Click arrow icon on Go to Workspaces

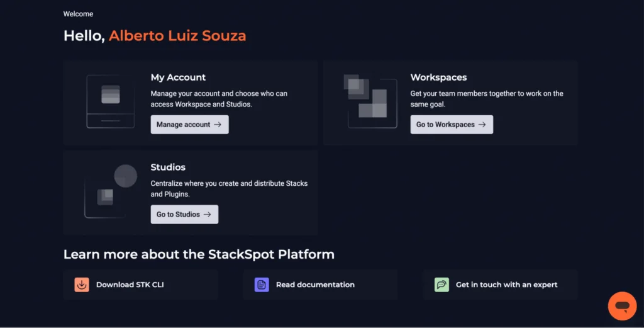[482, 125]
